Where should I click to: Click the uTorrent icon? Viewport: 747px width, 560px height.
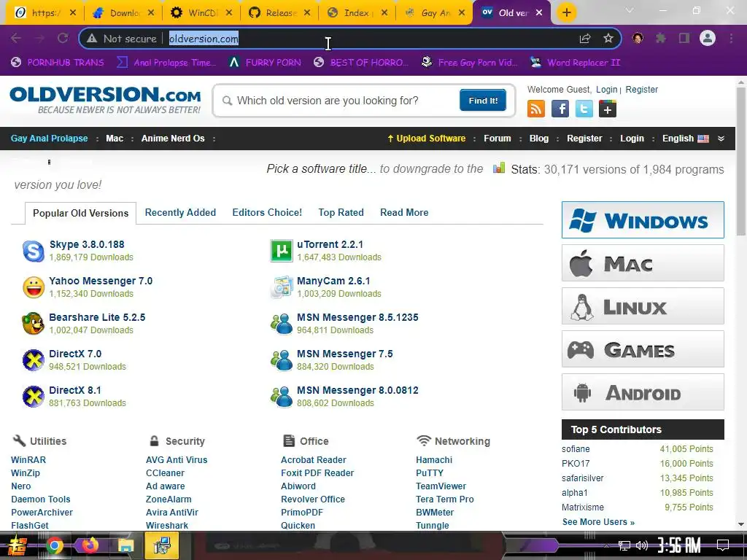pos(282,251)
